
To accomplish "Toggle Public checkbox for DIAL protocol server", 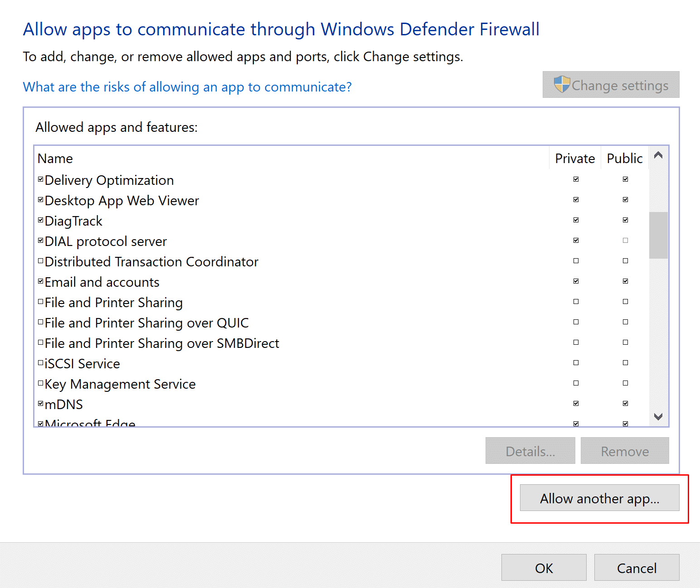I will click(625, 241).
